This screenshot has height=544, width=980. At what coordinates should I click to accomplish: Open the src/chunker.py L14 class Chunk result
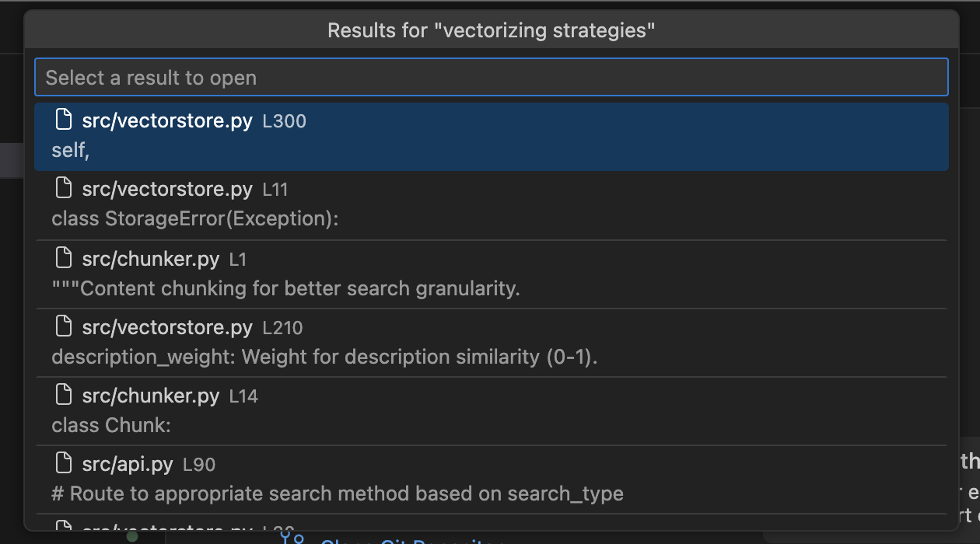click(490, 410)
